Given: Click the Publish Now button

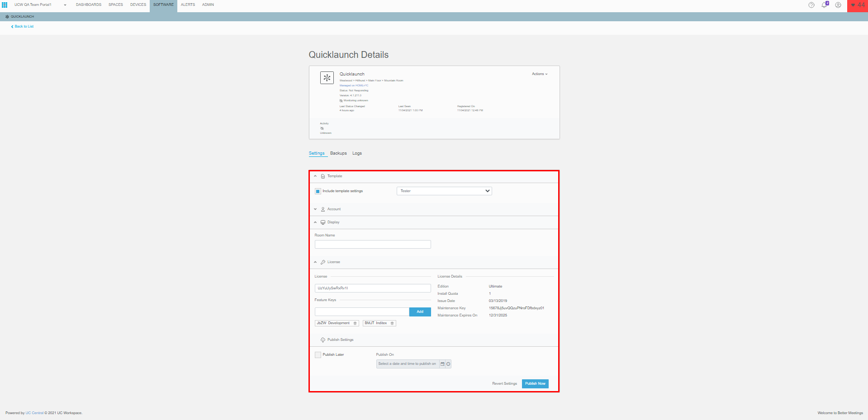Looking at the screenshot, I should point(535,384).
